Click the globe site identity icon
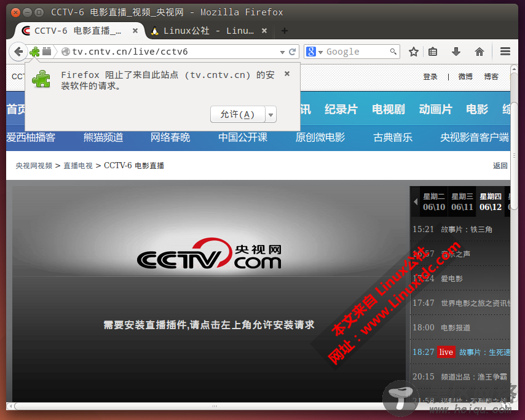Screen dimensions: 525x420 [x=66, y=52]
